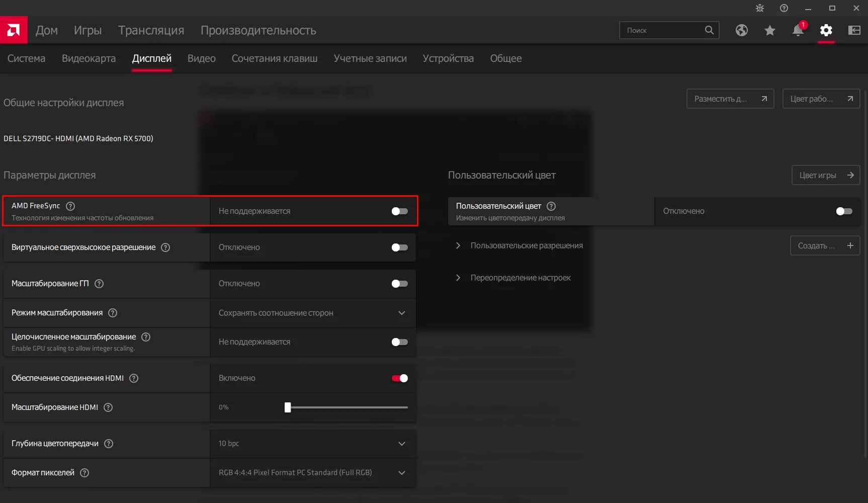Show help for Пользовательский цвет
Viewport: 868px width, 503px height.
[x=551, y=206]
